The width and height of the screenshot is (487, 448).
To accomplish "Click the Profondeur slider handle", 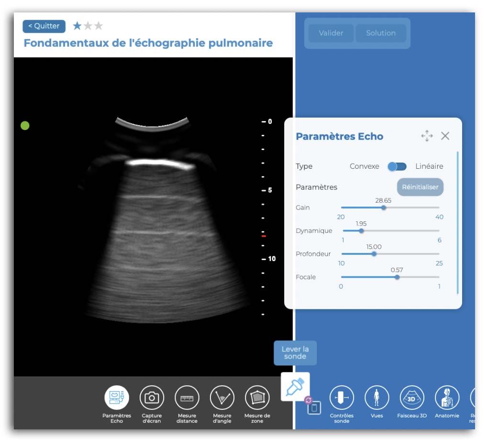I will coord(374,254).
